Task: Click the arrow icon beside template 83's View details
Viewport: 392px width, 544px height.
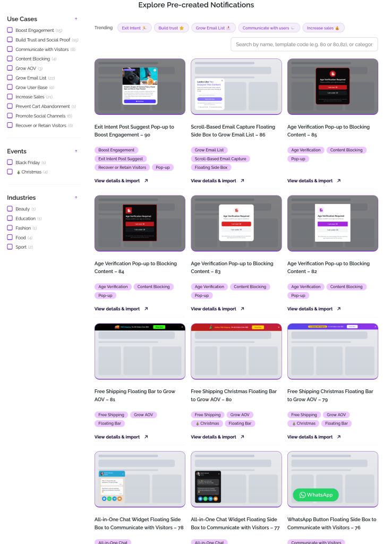Action: [x=242, y=309]
